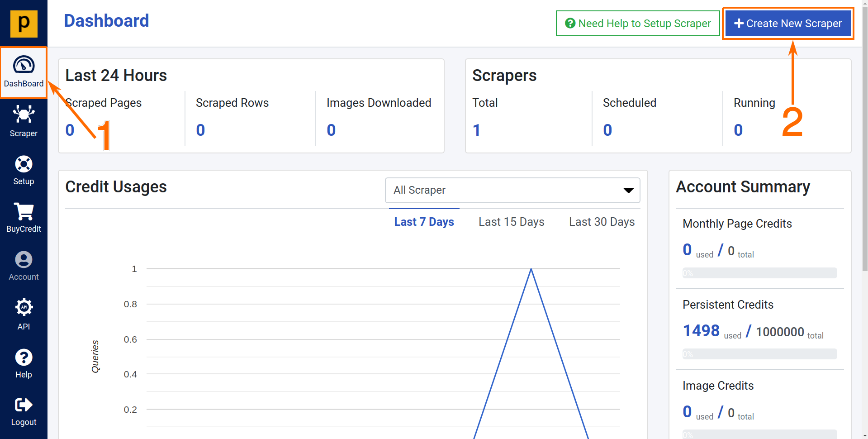Click the Monthly Page Credits progress bar

[759, 273]
